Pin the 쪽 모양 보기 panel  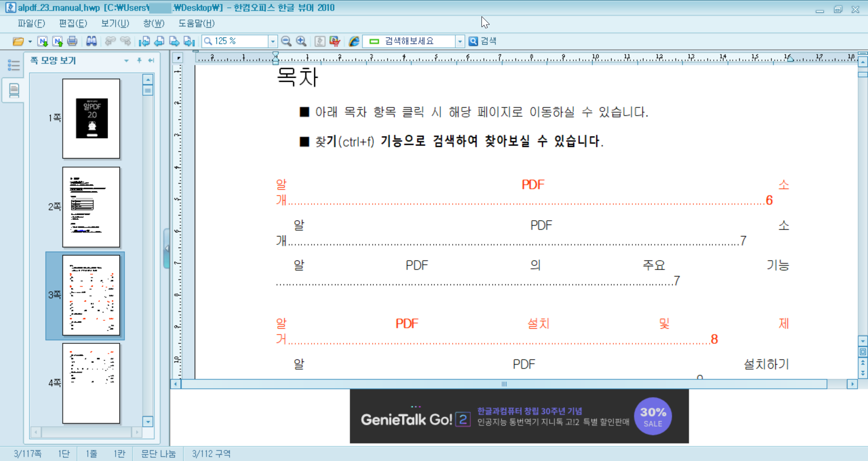pyautogui.click(x=139, y=60)
